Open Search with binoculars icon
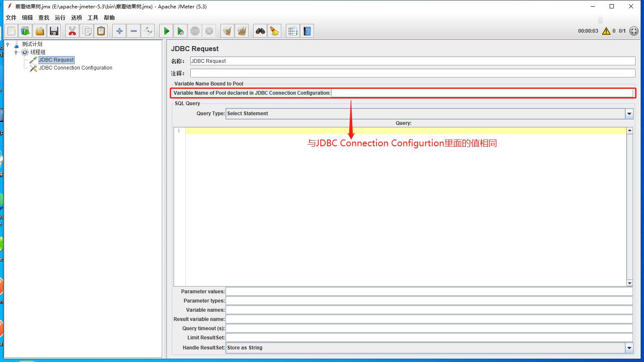 coord(260,31)
